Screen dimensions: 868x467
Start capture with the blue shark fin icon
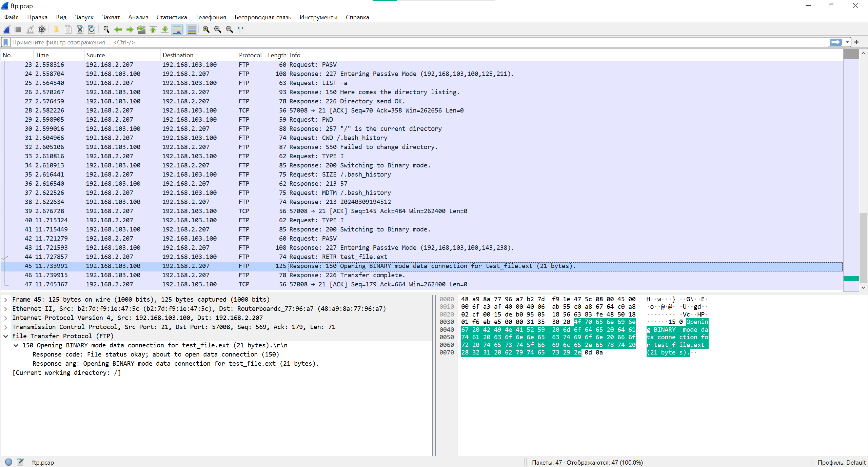(7, 29)
